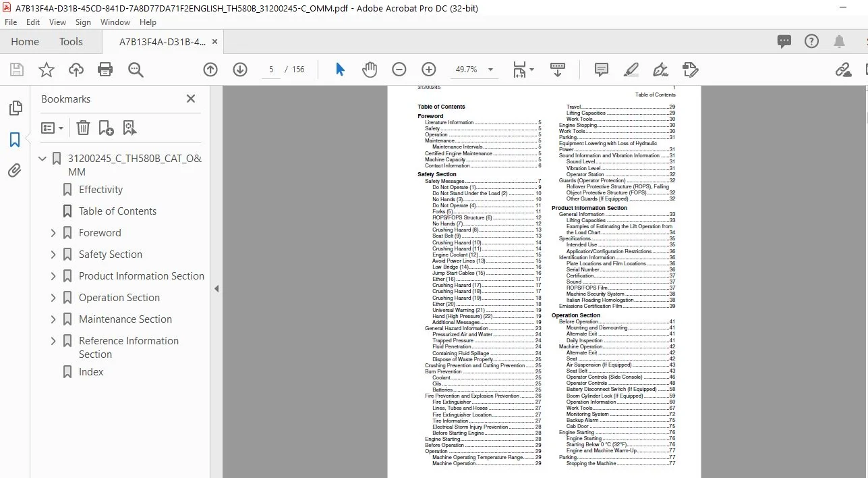Viewport: 868px width, 478px height.
Task: Open the Table of Contents bookmark
Action: click(117, 211)
